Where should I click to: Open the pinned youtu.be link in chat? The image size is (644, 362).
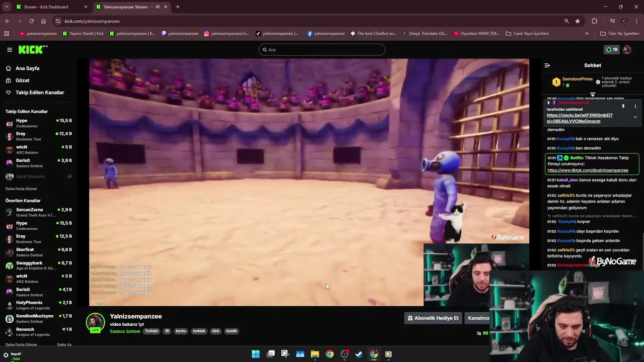coord(580,118)
